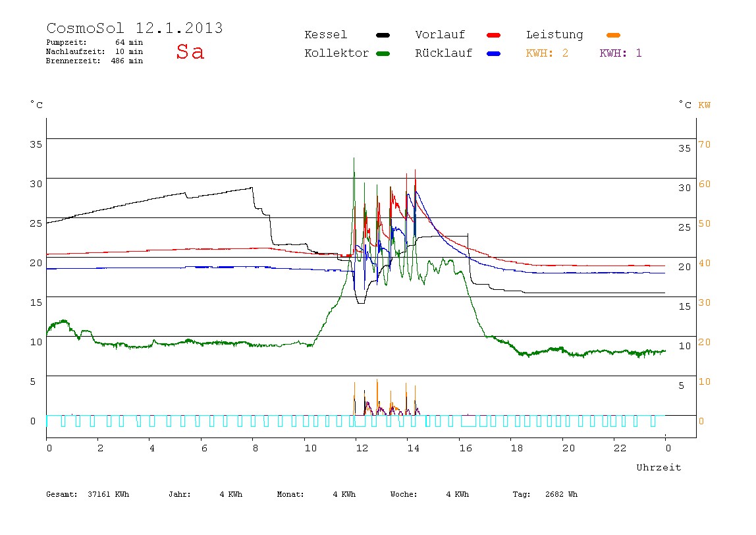Click hour '8' on the time axis
The width and height of the screenshot is (756, 535).
tap(256, 448)
